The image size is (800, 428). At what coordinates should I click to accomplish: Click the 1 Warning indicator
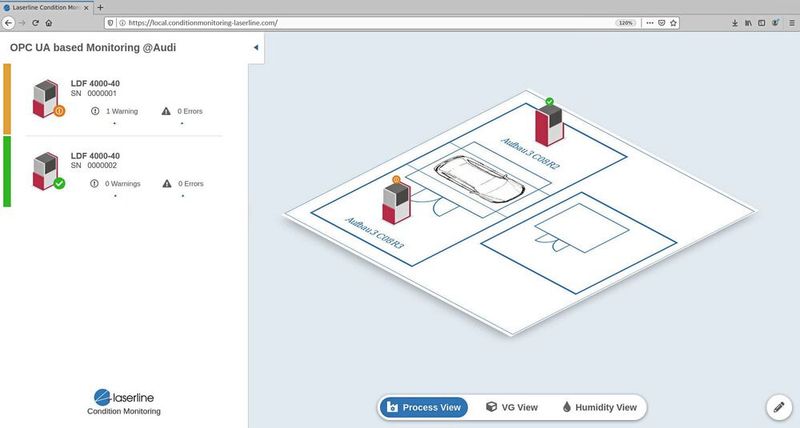114,112
